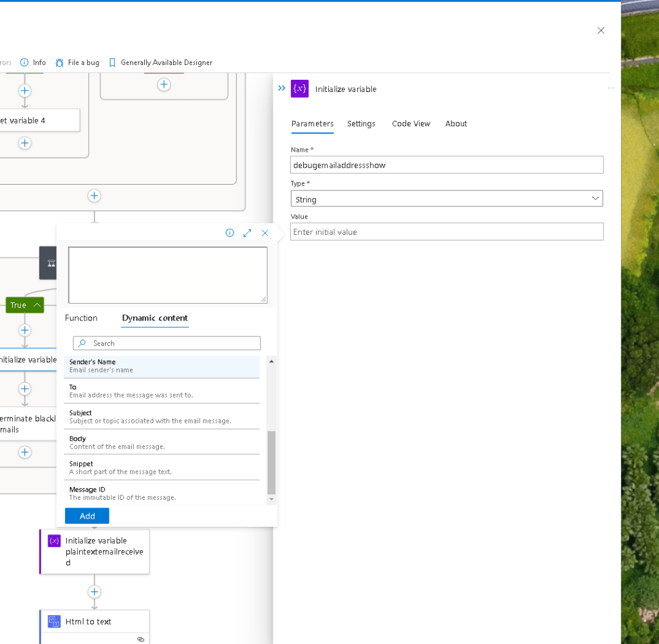Click the dark condition node icon
Image resolution: width=659 pixels, height=644 pixels.
pyautogui.click(x=51, y=263)
